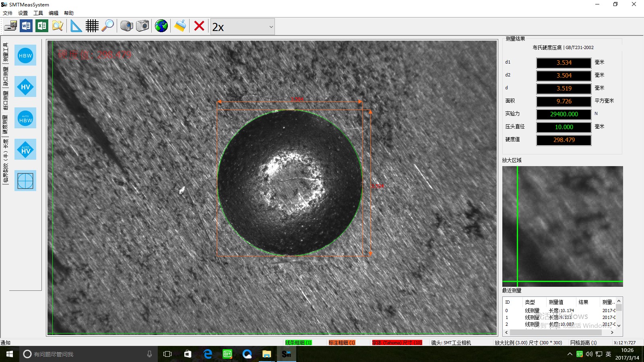The image size is (644, 362).
Task: Open the folder browse icon
Action: (58, 26)
